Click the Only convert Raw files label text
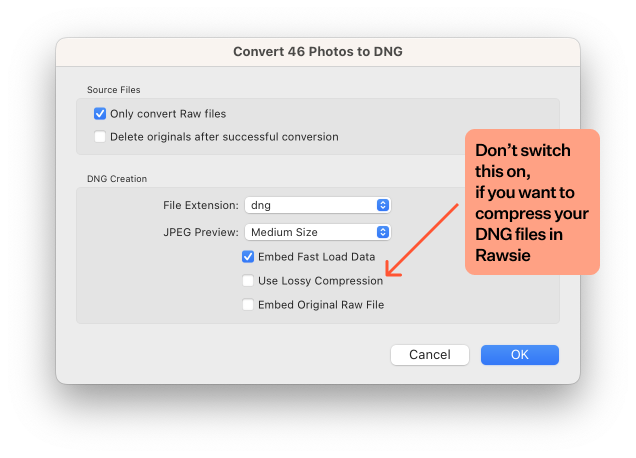Screen dimensions: 636x458 pyautogui.click(x=168, y=114)
